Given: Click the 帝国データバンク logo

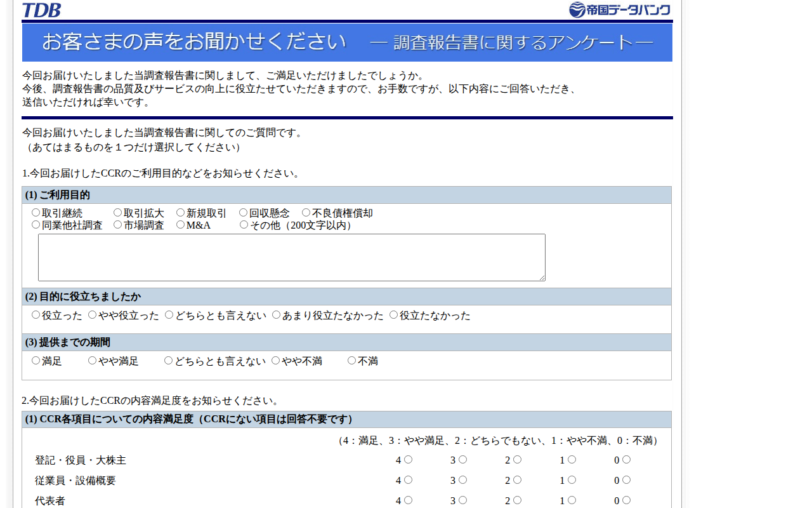Looking at the screenshot, I should pyautogui.click(x=619, y=10).
